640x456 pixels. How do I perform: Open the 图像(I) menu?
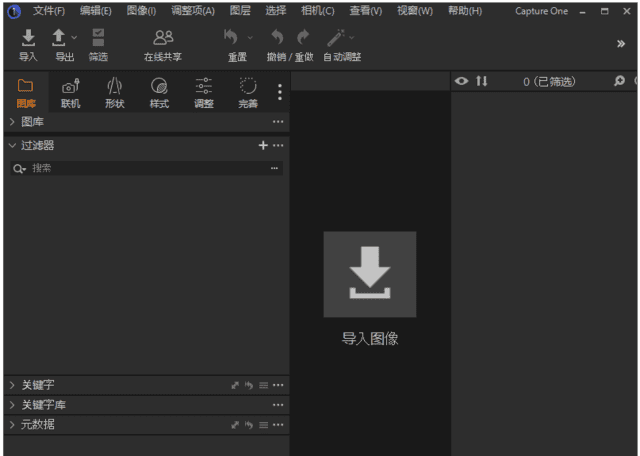pyautogui.click(x=141, y=11)
